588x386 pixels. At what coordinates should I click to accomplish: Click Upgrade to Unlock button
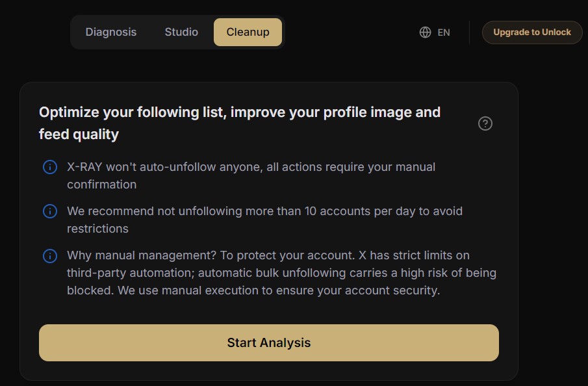pyautogui.click(x=531, y=32)
